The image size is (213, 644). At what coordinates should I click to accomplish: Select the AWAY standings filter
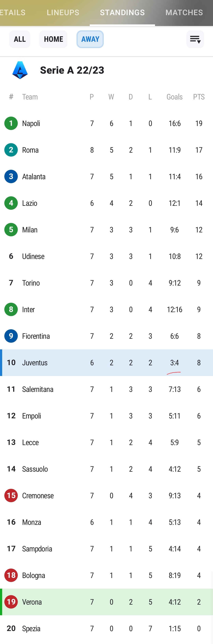[x=90, y=39]
